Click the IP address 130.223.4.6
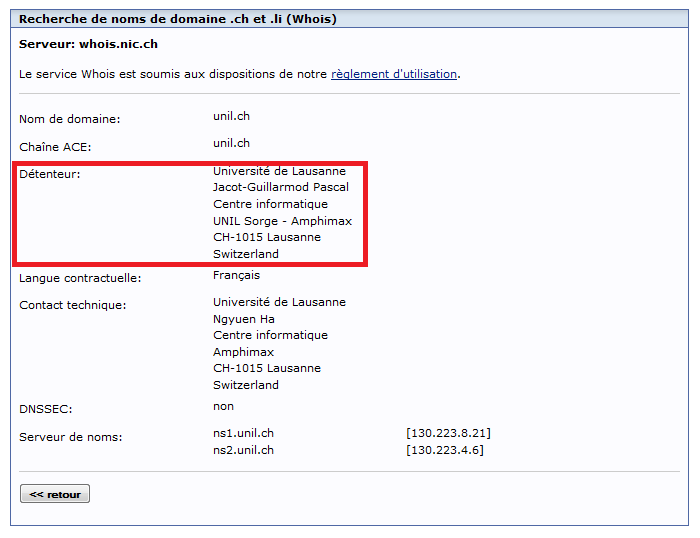Viewport: 700px width, 538px height. click(x=444, y=450)
